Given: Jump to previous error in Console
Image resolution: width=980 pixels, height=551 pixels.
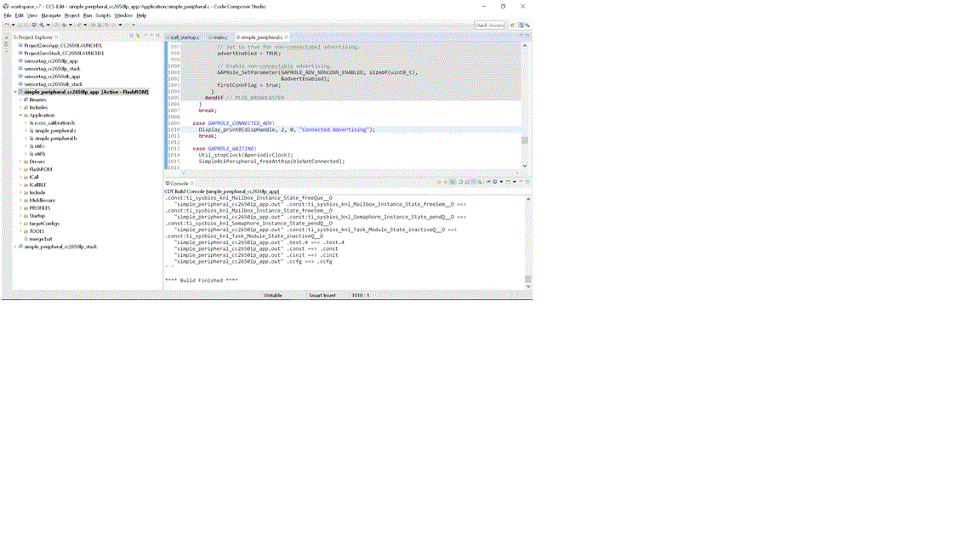Looking at the screenshot, I should point(446,182).
